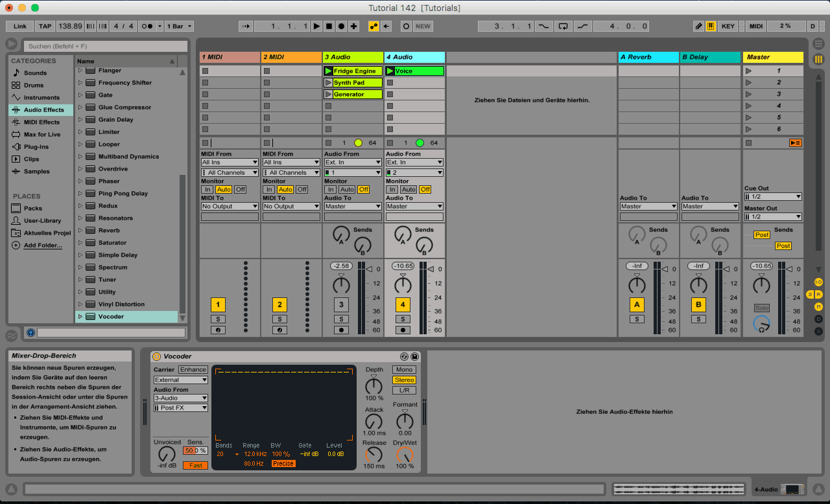Click the TAP tempo button

point(45,27)
